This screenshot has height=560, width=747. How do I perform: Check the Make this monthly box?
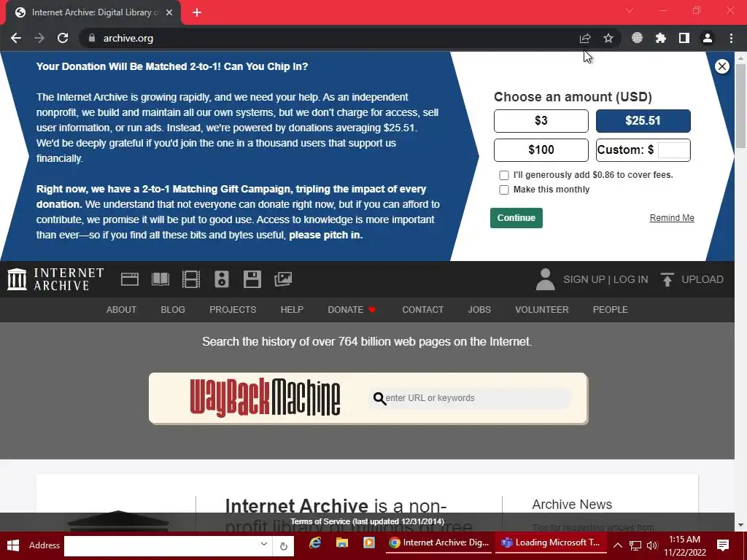[x=504, y=190]
